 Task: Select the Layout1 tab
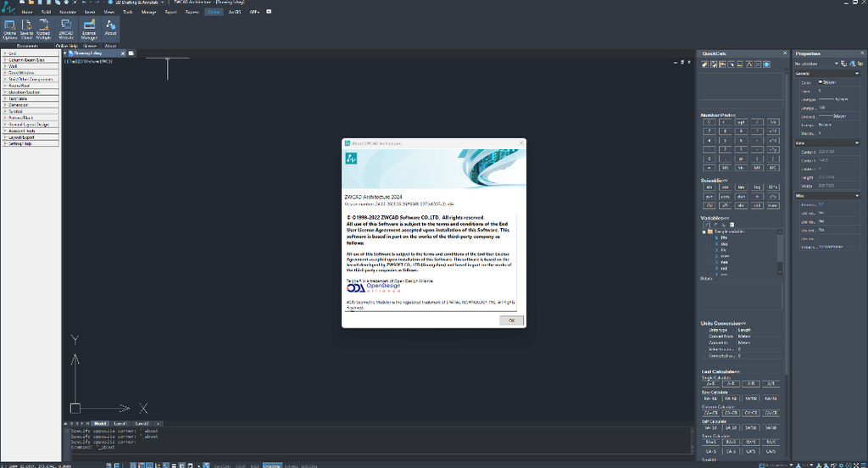(120, 423)
